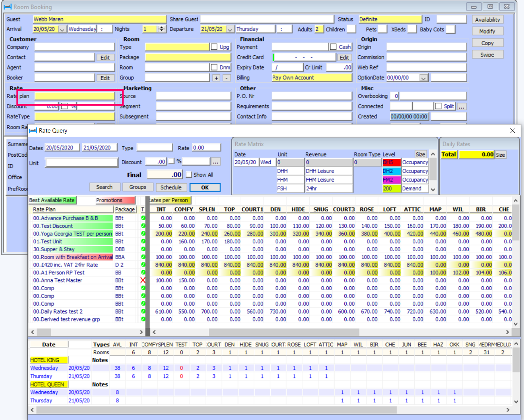Click the Edit button beside Booker
524x420 pixels.
(105, 78)
